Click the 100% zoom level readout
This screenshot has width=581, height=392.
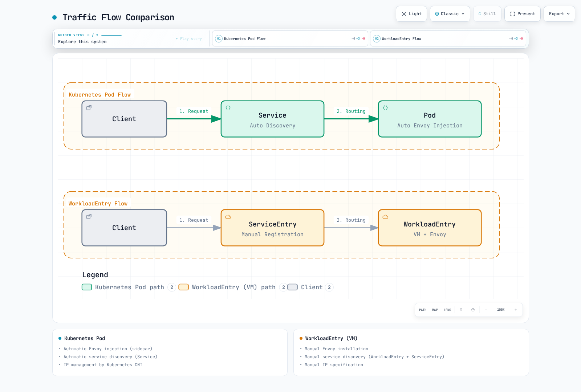click(501, 310)
